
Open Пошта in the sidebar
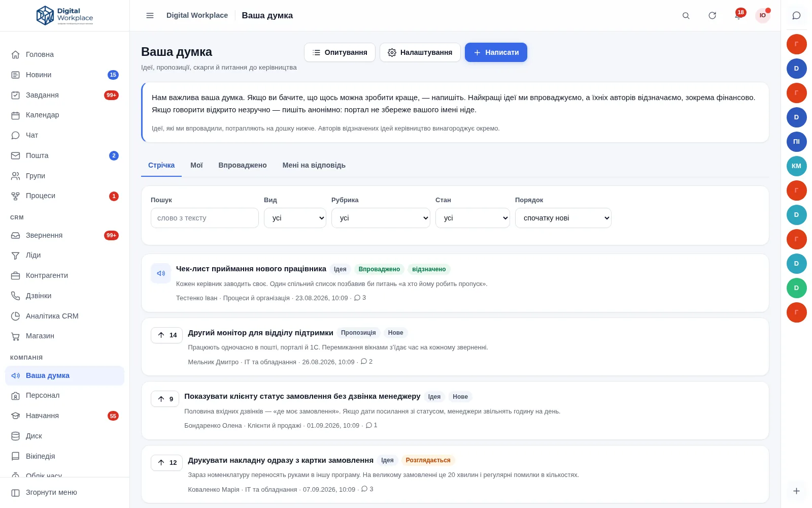[64, 155]
